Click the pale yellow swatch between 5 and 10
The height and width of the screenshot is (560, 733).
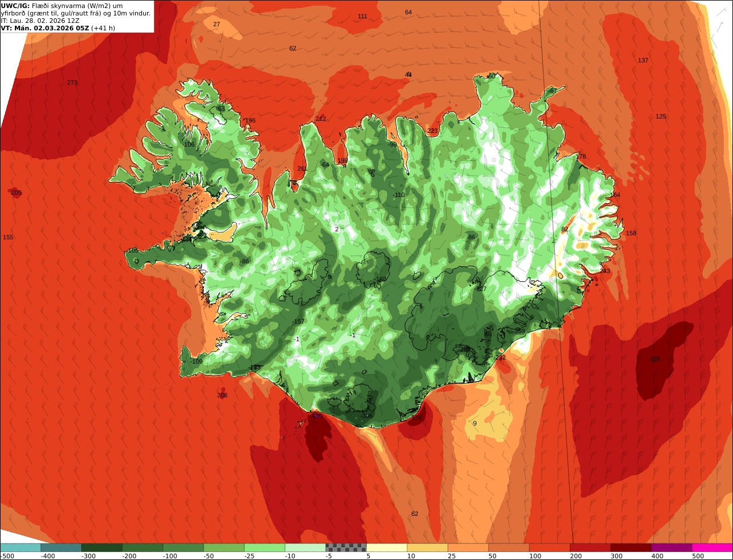click(387, 547)
